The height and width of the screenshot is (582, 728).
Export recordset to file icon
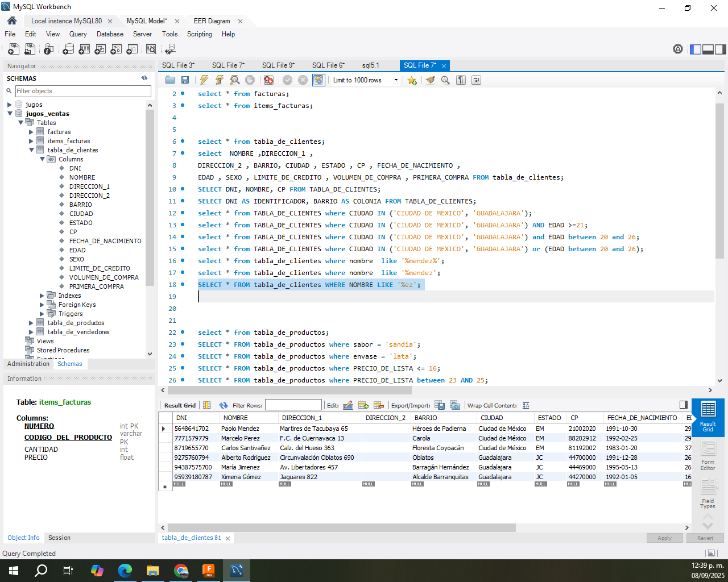440,405
